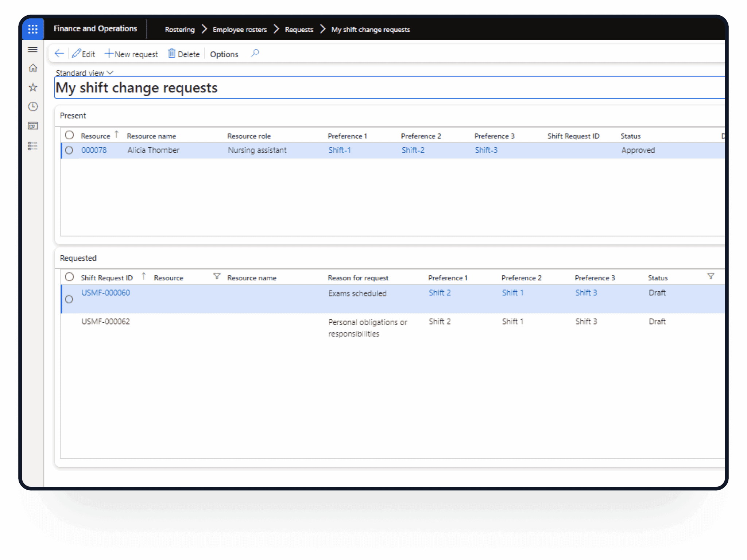Click Alicia Thornber cell

click(x=154, y=150)
